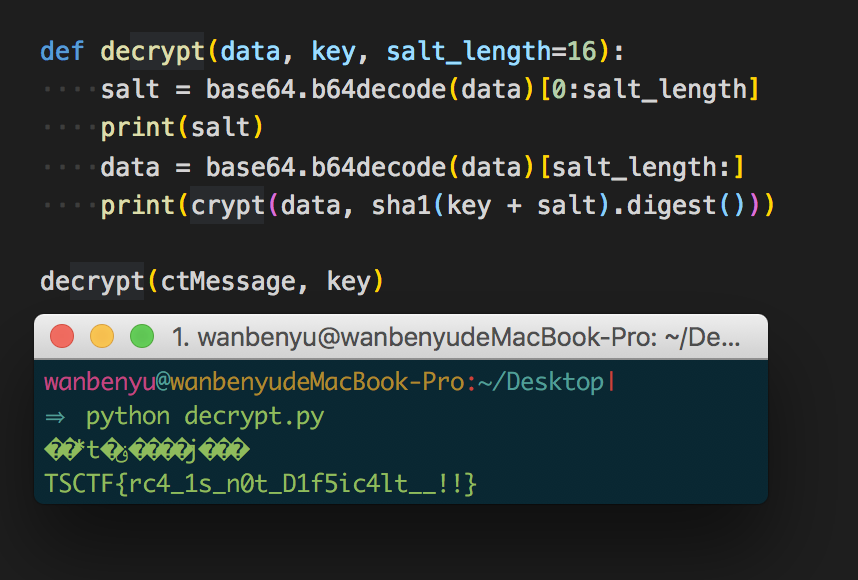Click the 'def' keyword in the code
This screenshot has width=858, height=580.
(63, 51)
